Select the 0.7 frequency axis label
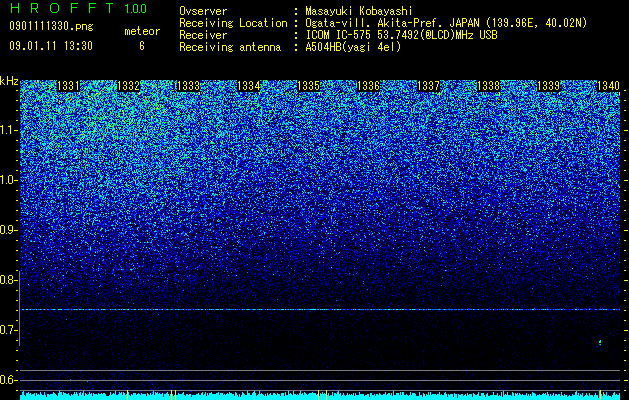Screen dimensions: 629x400 (9, 330)
